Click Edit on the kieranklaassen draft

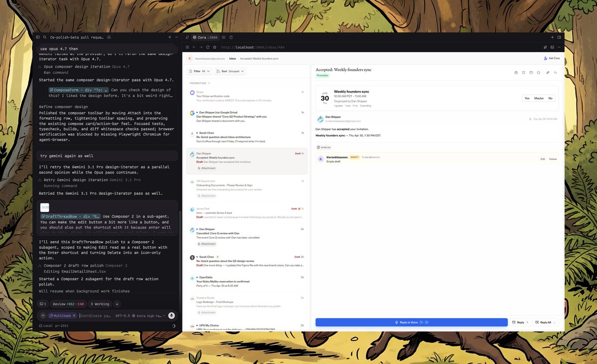click(543, 159)
